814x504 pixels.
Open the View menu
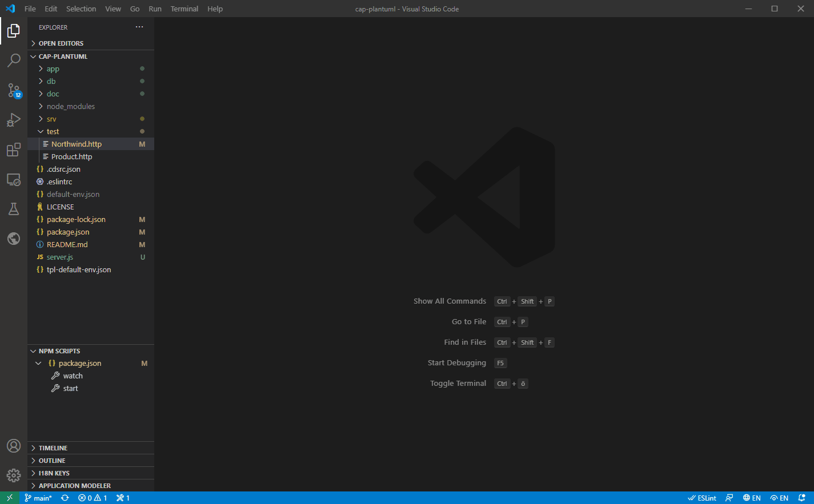113,9
